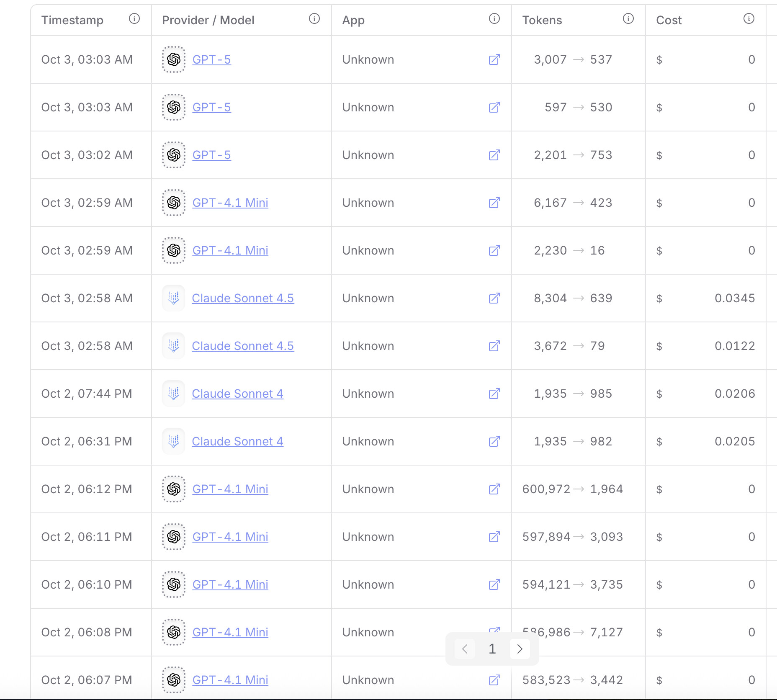
Task: Open Claude Sonnet 4 link at 07:44 PM
Action: coord(237,394)
